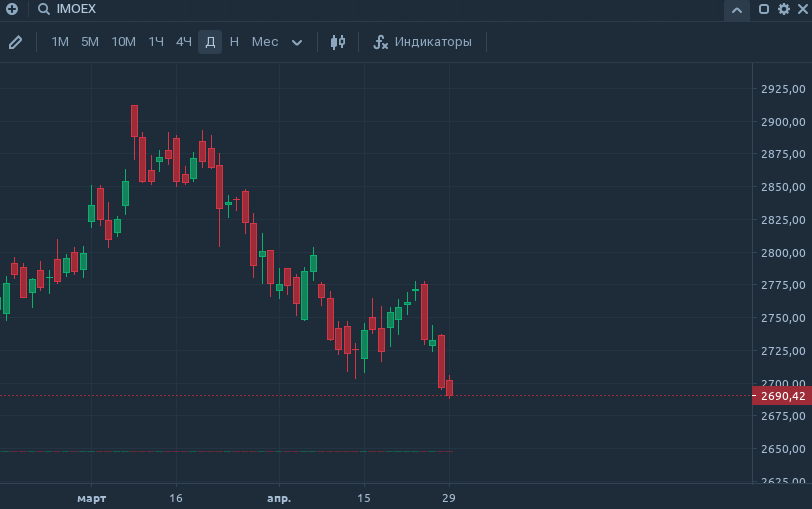Switch to the weekly Н timeframe
The width and height of the screenshot is (812, 509).
point(234,42)
